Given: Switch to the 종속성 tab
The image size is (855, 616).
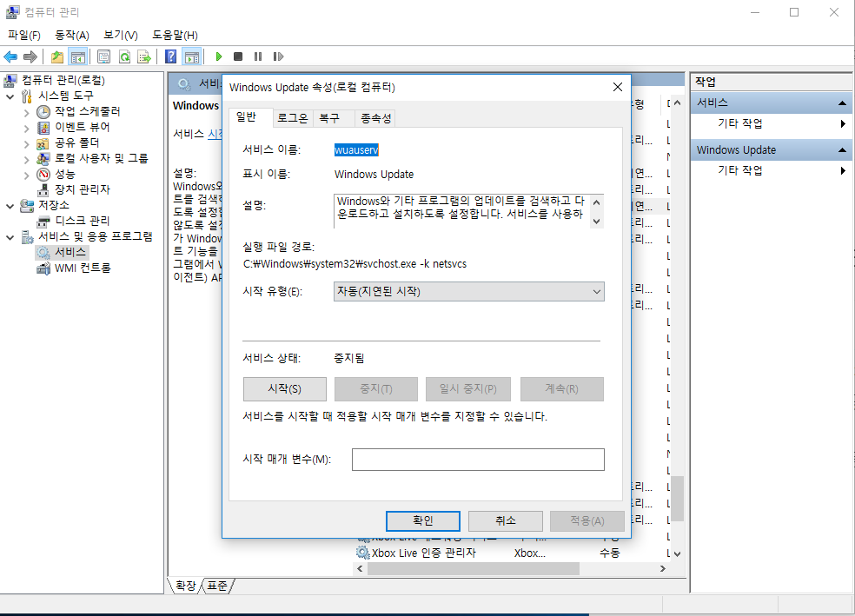Looking at the screenshot, I should [x=375, y=118].
